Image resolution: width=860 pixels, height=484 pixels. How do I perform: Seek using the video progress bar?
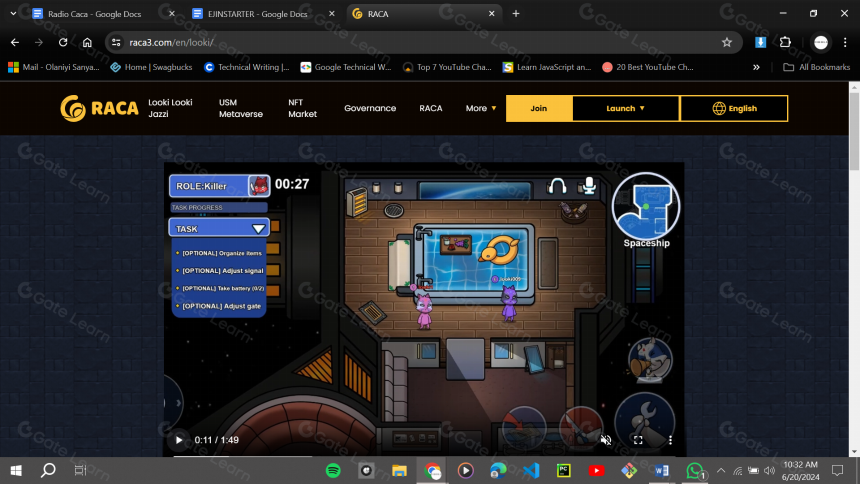point(425,456)
